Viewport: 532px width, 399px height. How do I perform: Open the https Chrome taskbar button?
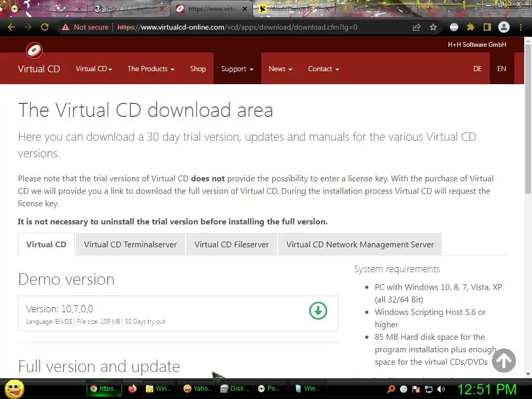[104, 389]
